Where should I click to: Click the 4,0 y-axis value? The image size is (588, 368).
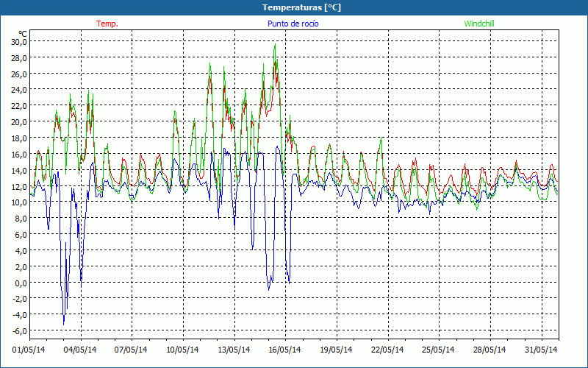(21, 251)
